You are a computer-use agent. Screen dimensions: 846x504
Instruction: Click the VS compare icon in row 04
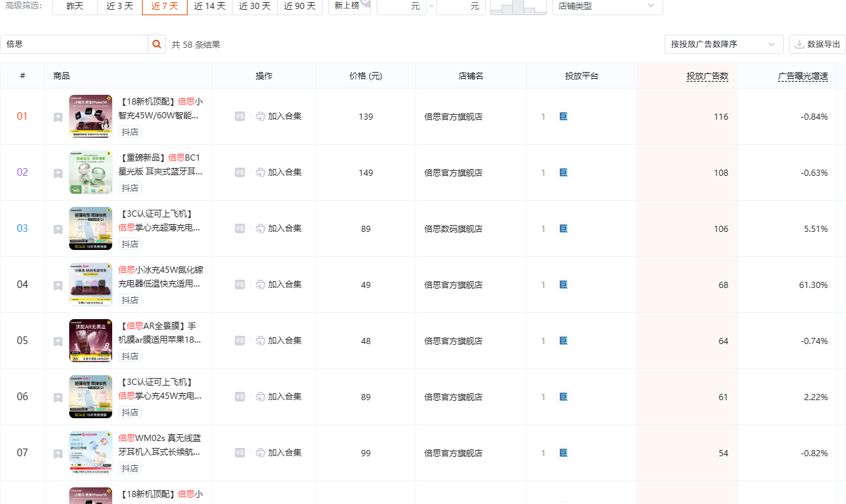tap(240, 285)
